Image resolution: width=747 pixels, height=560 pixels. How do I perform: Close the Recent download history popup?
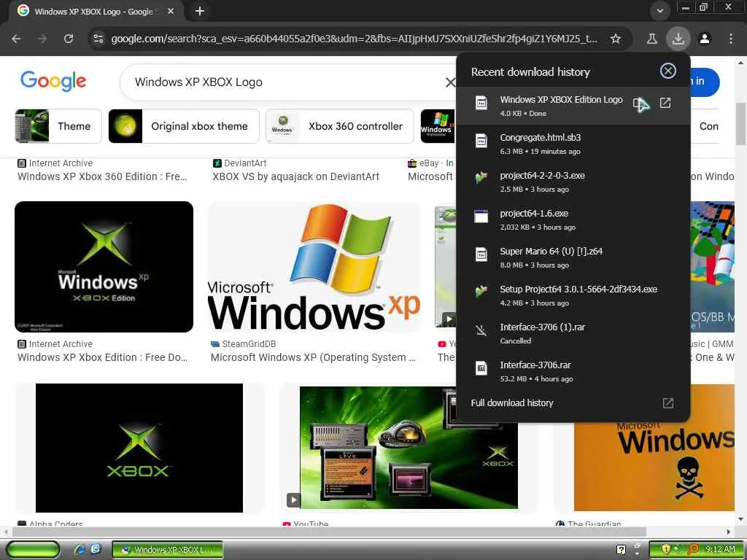pos(668,71)
